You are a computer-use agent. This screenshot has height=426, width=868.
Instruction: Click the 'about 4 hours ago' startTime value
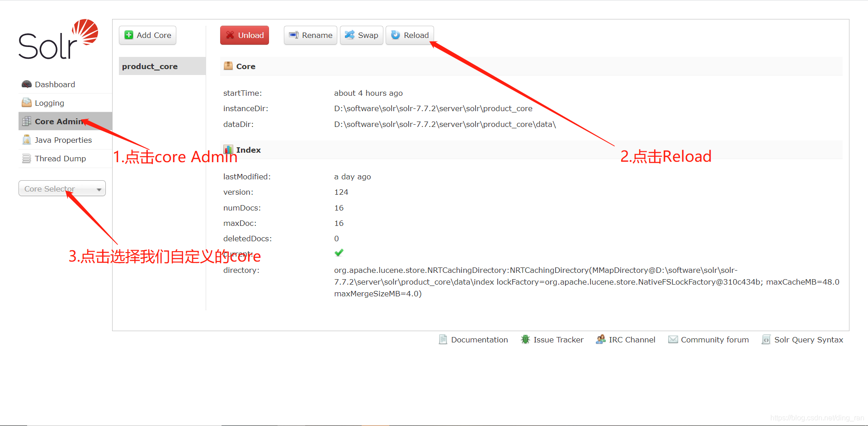368,93
